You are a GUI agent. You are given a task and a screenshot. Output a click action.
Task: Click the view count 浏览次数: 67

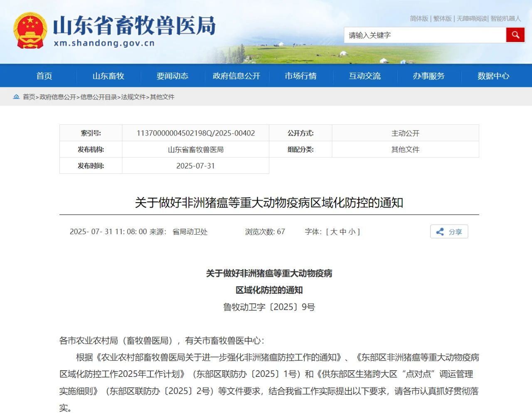tap(265, 232)
